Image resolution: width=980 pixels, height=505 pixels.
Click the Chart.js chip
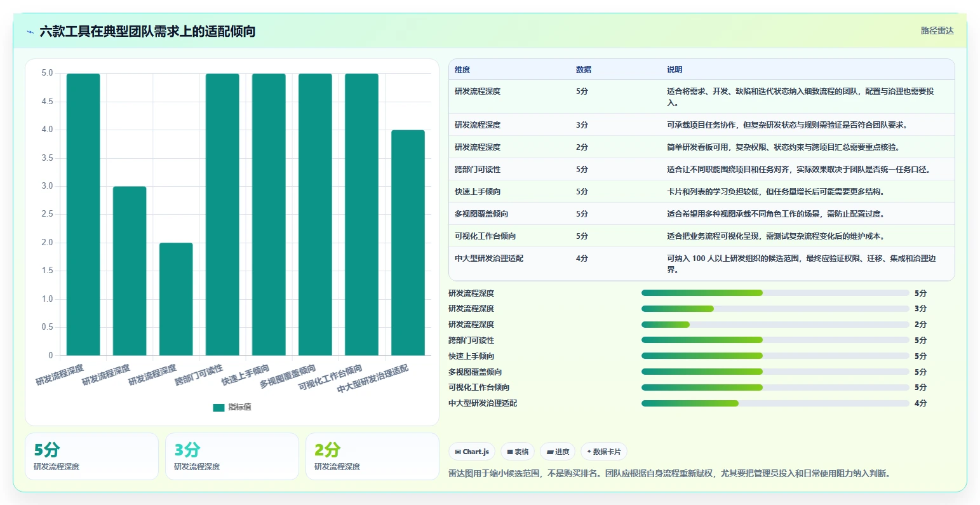472,452
